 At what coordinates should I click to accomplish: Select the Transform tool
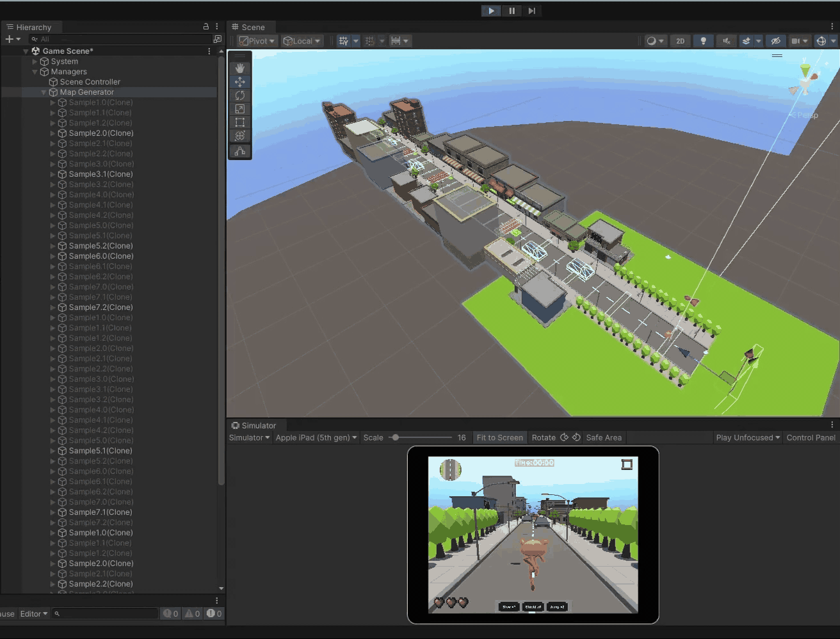[x=240, y=136]
